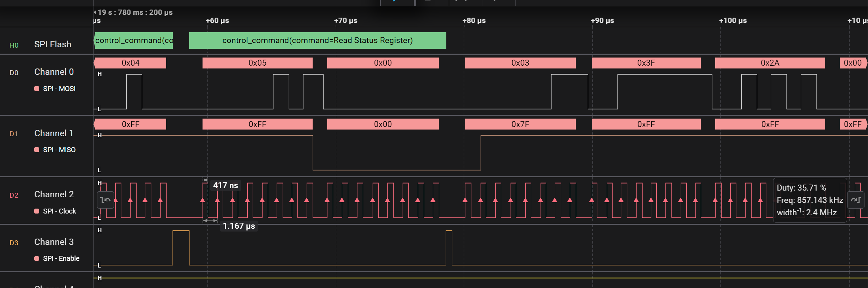Click the +80 µs time ruler mark
Viewport: 868px width, 288px height.
coord(474,20)
